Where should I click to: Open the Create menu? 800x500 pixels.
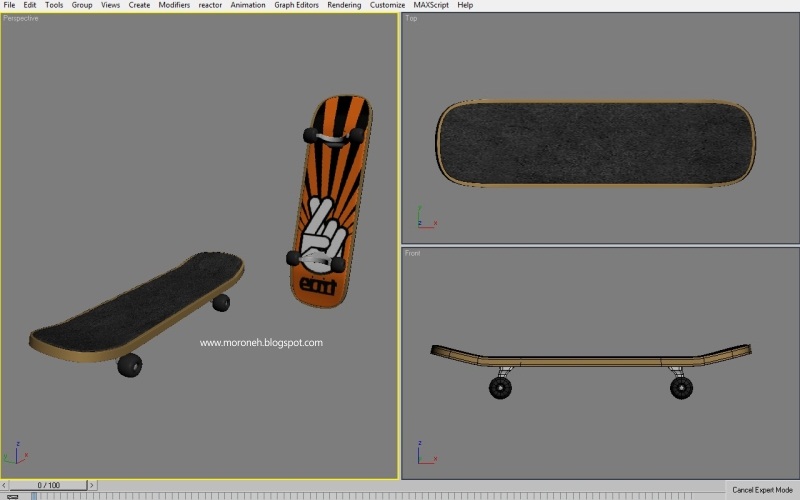click(x=139, y=5)
